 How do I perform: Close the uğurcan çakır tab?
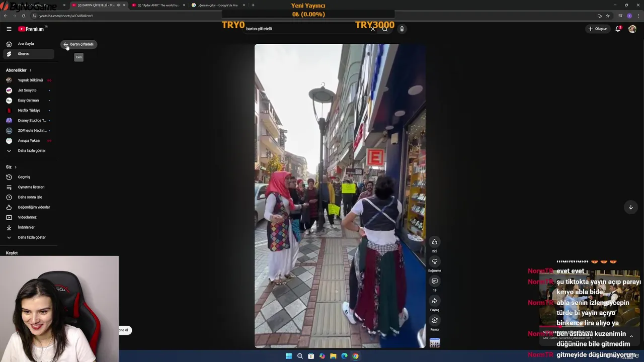(244, 5)
